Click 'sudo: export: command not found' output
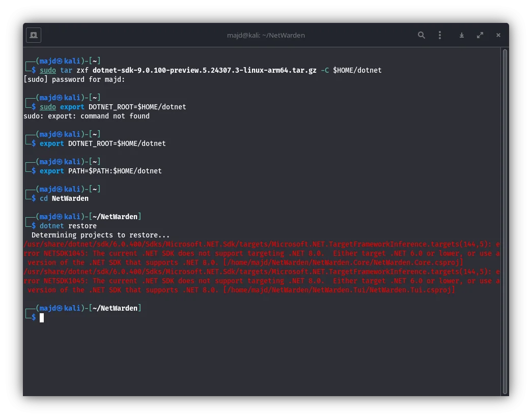Viewport: 532px width, 419px height. click(x=87, y=116)
